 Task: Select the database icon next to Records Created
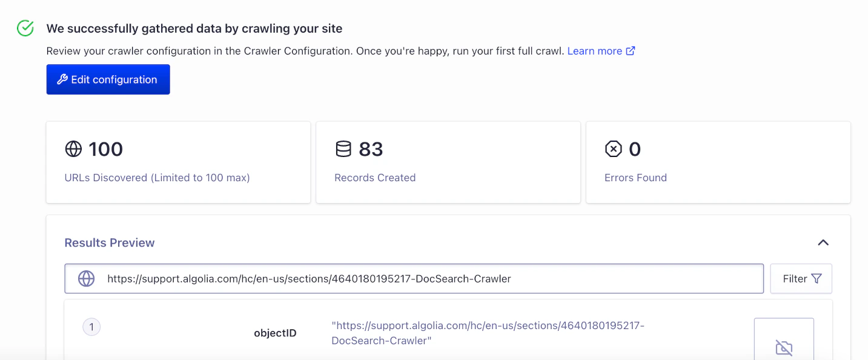point(343,148)
